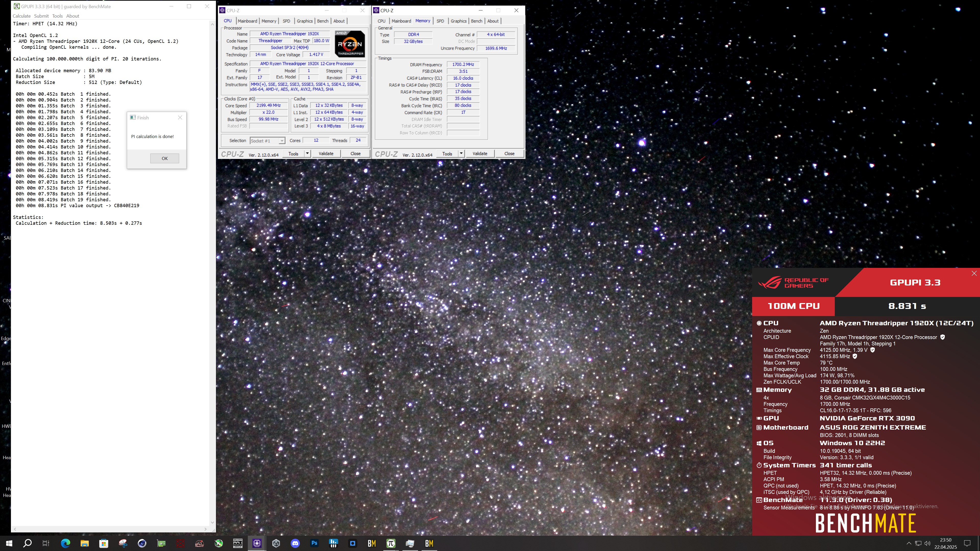The height and width of the screenshot is (551, 980).
Task: Open taskbar Search magnifier
Action: pos(27,543)
